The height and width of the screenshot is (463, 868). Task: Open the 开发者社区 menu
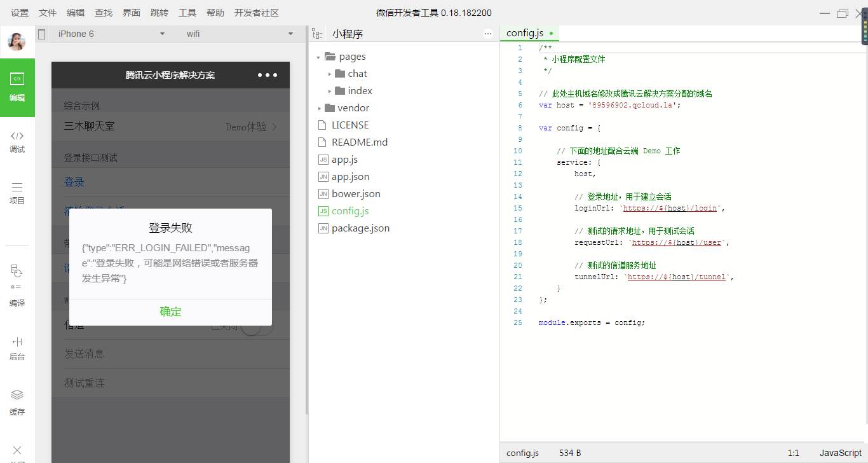pyautogui.click(x=257, y=13)
